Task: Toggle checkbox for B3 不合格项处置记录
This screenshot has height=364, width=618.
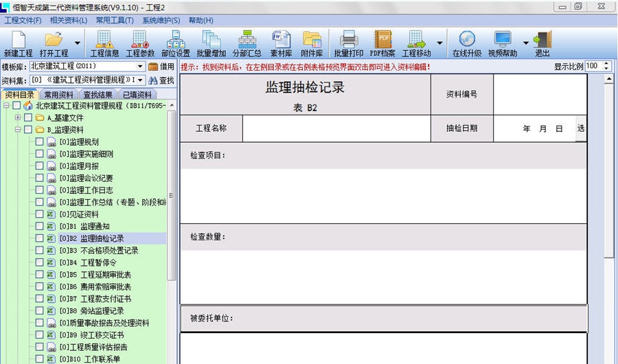Action: pos(40,251)
